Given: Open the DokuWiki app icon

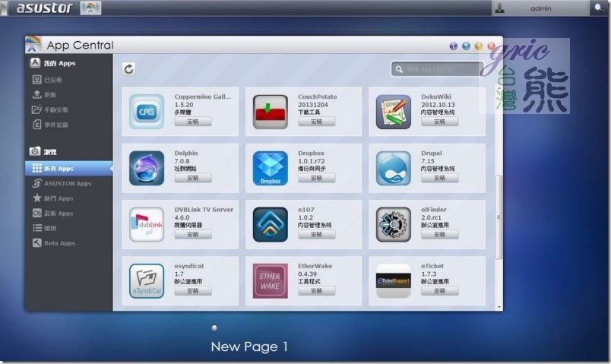Looking at the screenshot, I should pos(393,112).
